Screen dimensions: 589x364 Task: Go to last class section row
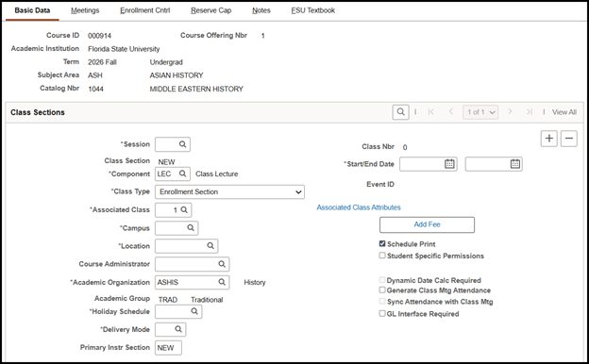tap(530, 112)
